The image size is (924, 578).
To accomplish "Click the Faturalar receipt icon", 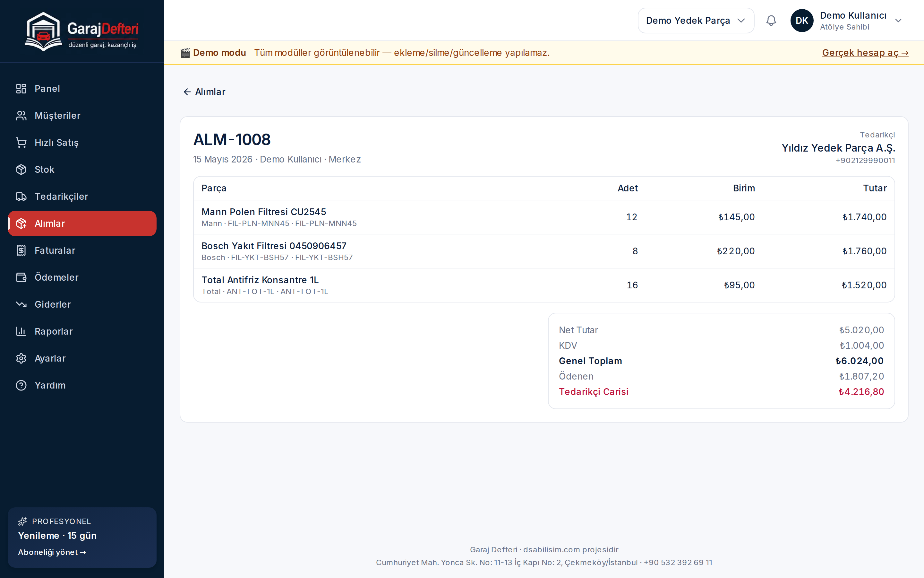I will 21,250.
